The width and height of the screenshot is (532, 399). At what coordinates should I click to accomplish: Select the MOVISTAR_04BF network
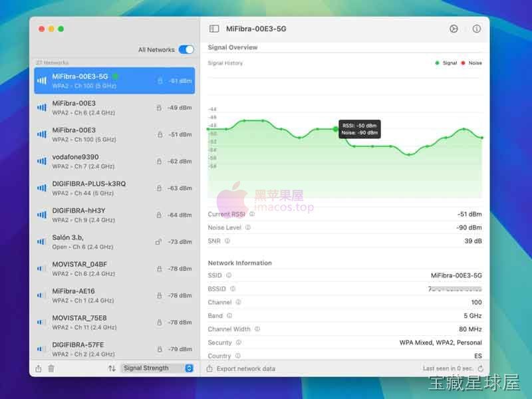(x=114, y=269)
